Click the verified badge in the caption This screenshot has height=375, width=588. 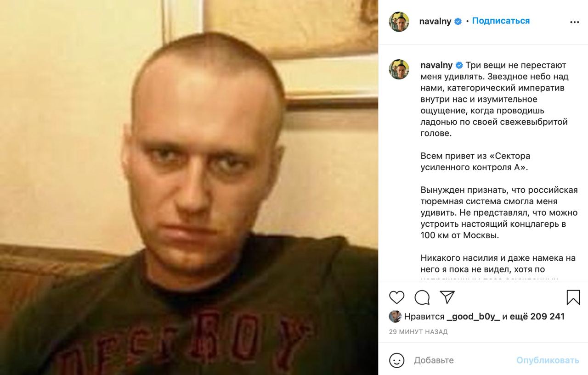(x=459, y=66)
